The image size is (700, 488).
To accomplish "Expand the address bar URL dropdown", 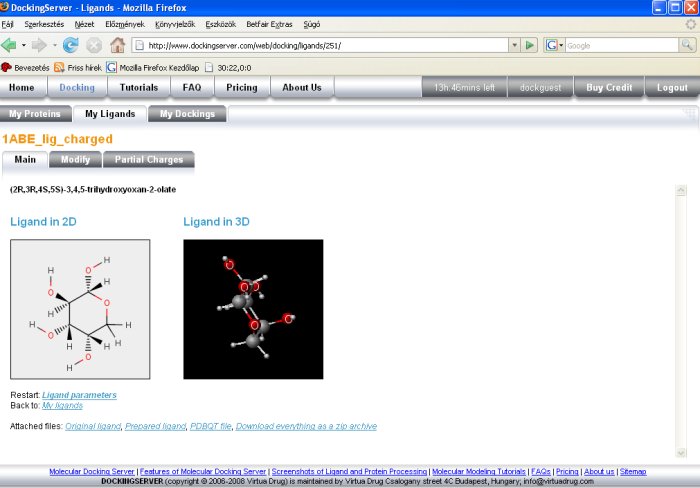I will (x=515, y=45).
